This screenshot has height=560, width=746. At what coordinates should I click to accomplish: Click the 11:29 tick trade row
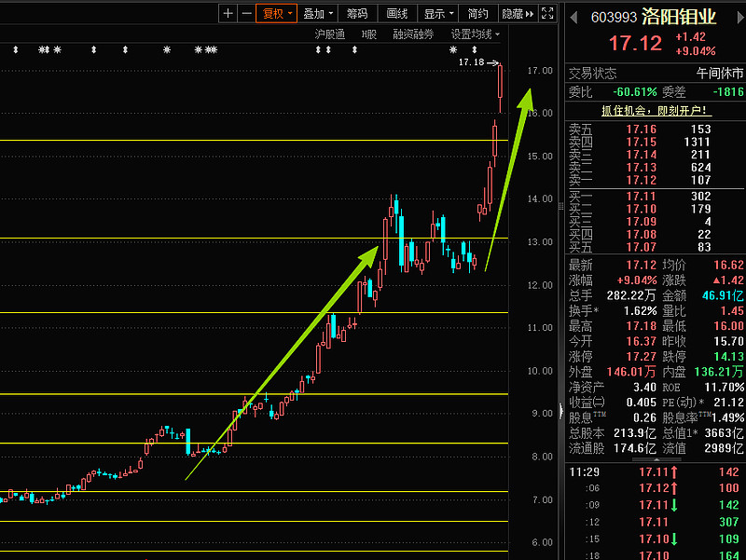tap(656, 472)
